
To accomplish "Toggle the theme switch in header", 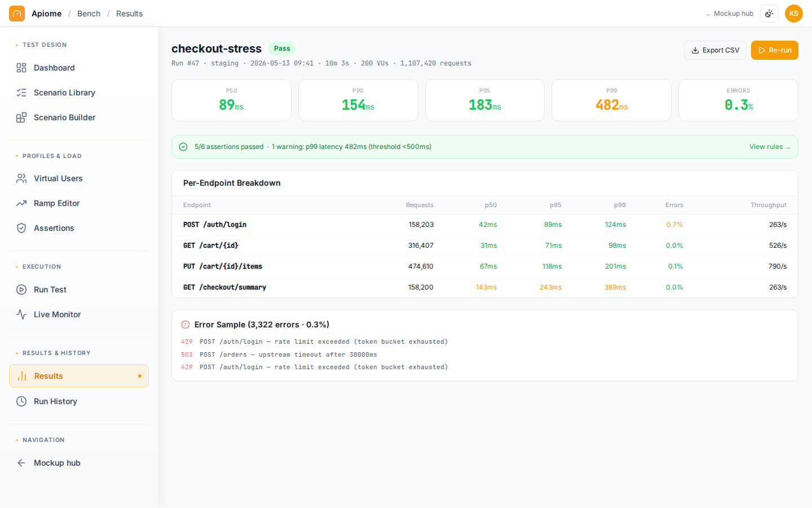I will [x=769, y=14].
